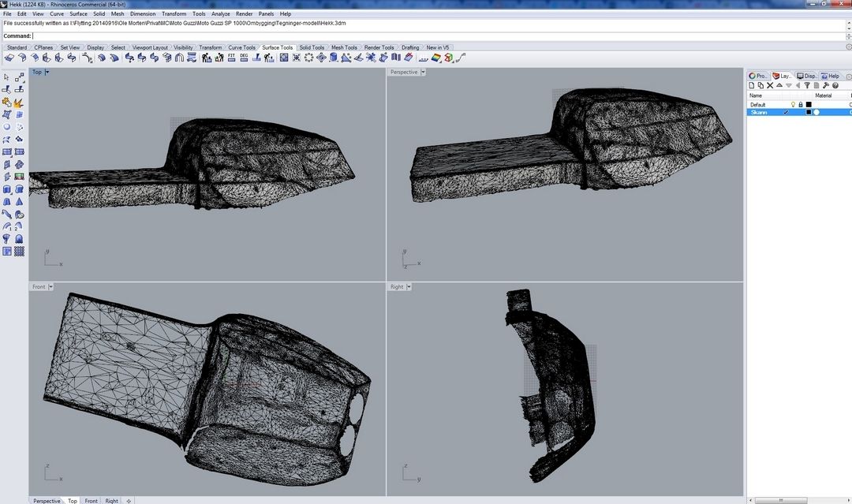The width and height of the screenshot is (852, 504).
Task: Click the Skann layer white material circle
Action: 816,113
